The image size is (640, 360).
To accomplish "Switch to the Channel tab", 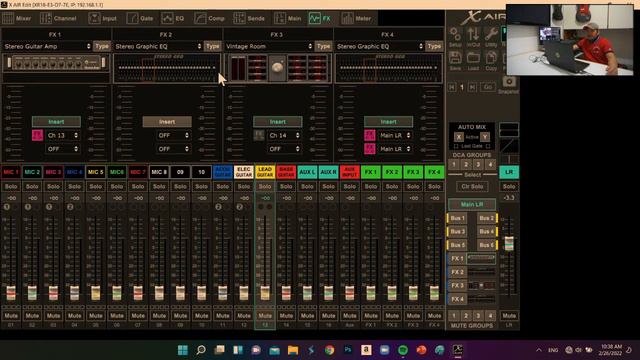I will [x=58, y=18].
